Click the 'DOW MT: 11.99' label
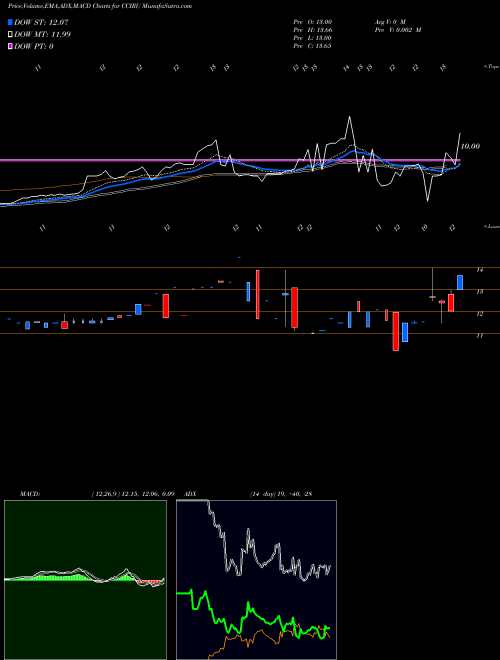 click(43, 34)
